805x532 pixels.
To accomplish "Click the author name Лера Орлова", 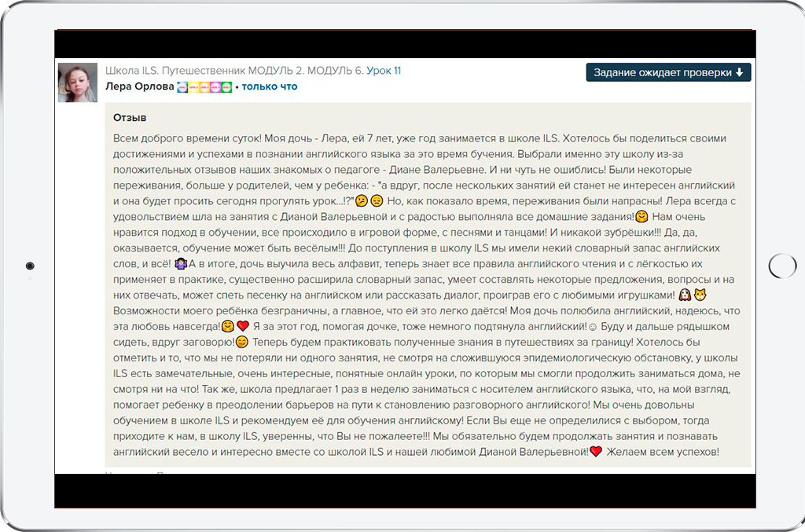I will (139, 86).
